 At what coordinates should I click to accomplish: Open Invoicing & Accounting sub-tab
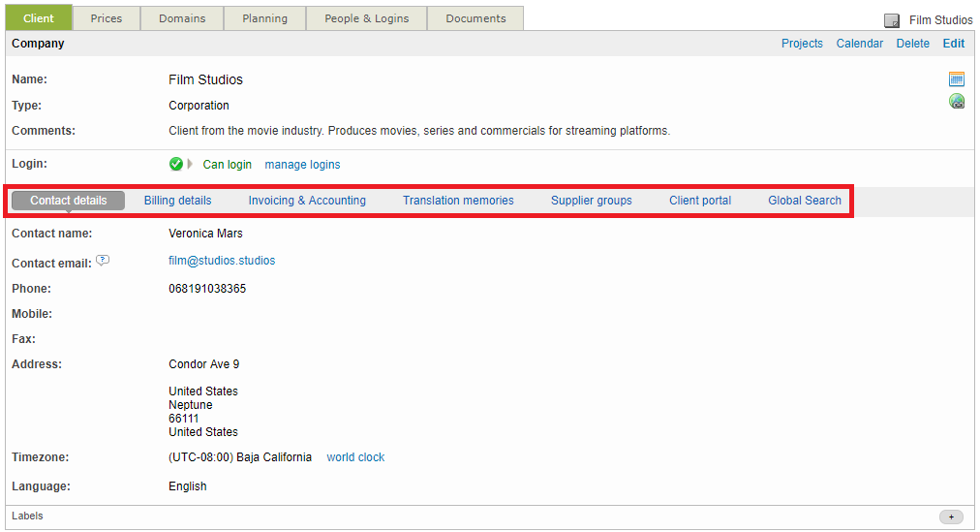(307, 201)
